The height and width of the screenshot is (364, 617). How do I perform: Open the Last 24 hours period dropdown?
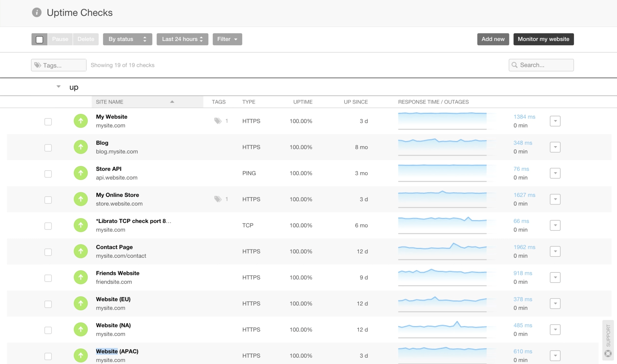pyautogui.click(x=182, y=39)
